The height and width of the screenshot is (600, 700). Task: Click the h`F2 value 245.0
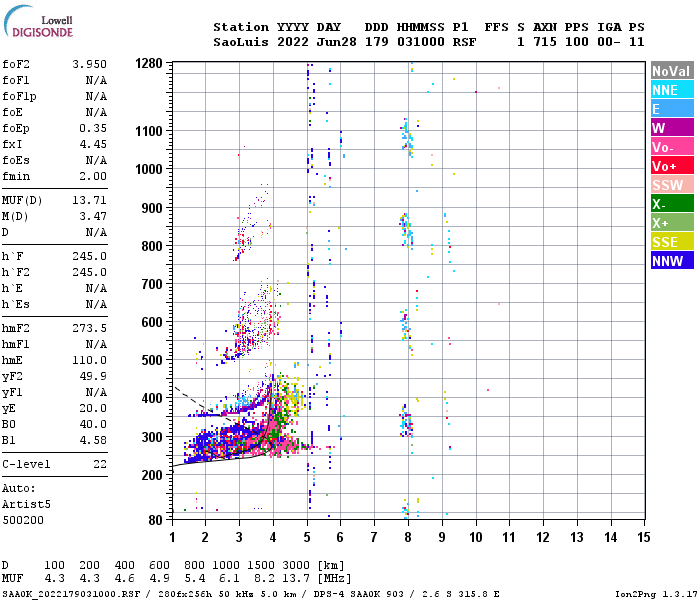pos(90,272)
